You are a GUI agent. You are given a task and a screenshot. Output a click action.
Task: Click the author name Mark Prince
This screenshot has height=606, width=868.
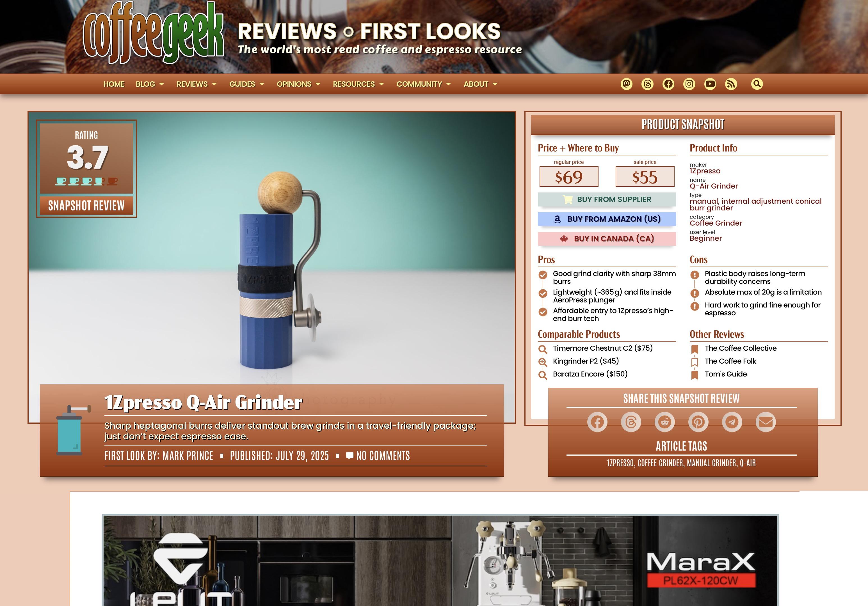tap(188, 456)
